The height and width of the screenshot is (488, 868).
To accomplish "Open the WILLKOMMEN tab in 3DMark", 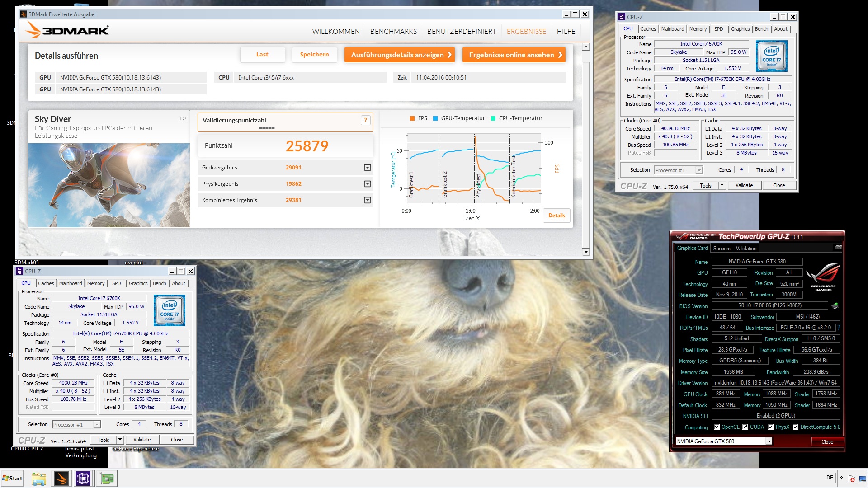I will (x=336, y=31).
